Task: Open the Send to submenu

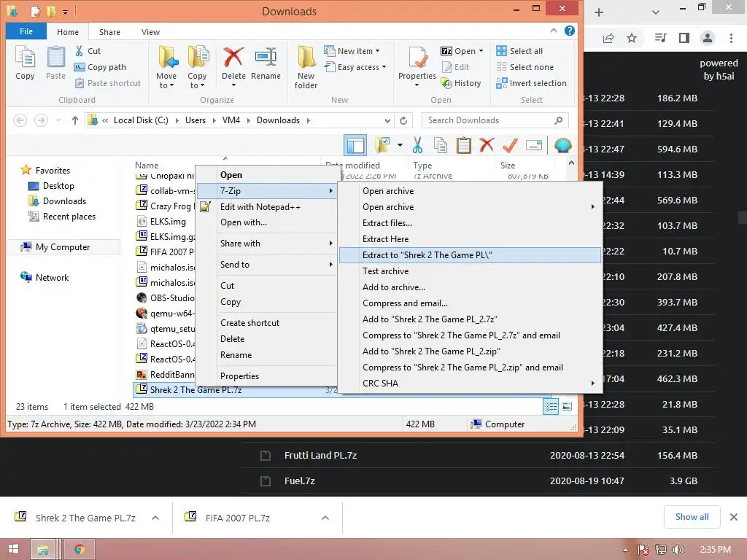Action: tap(267, 264)
